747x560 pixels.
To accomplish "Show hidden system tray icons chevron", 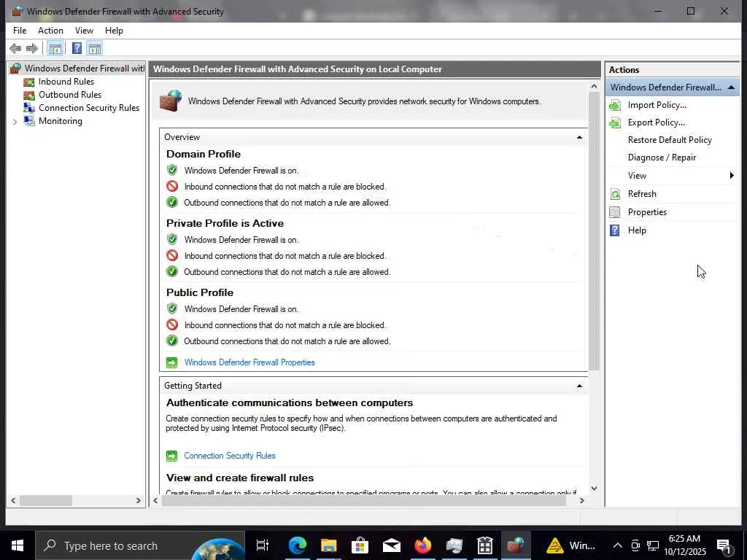I will click(x=617, y=545).
